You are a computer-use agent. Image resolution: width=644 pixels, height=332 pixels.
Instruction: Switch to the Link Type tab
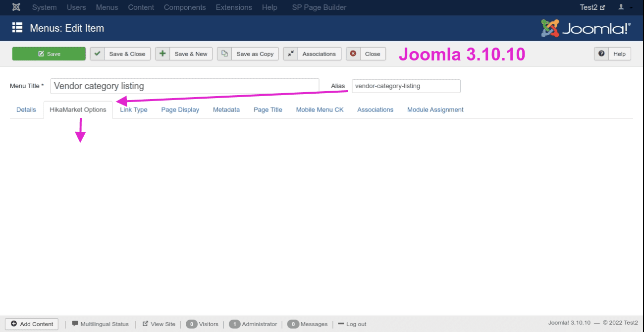134,110
